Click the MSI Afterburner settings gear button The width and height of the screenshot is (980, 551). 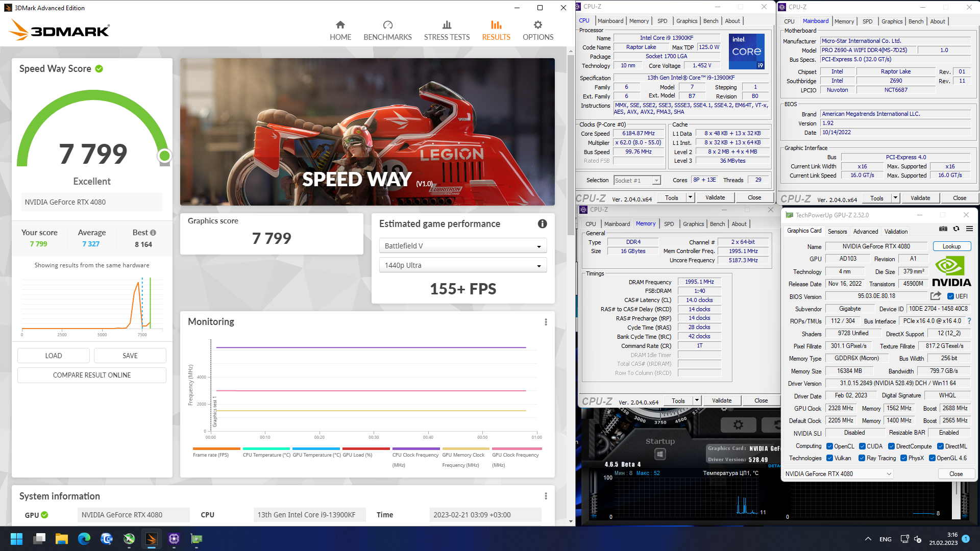click(x=738, y=424)
